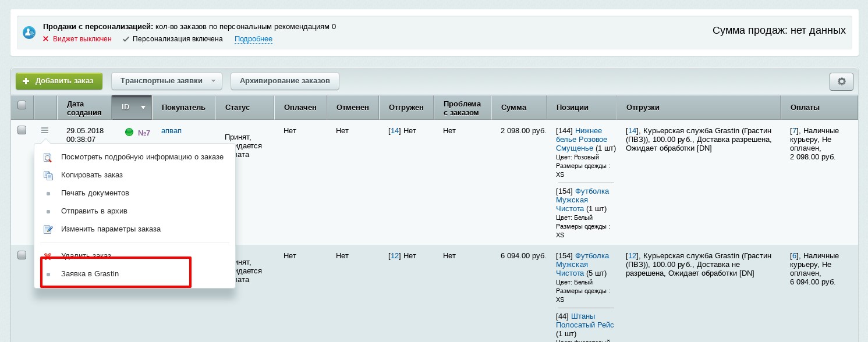Open the hamburger menu for order №7
Image resolution: width=868 pixels, height=342 pixels.
coord(45,131)
